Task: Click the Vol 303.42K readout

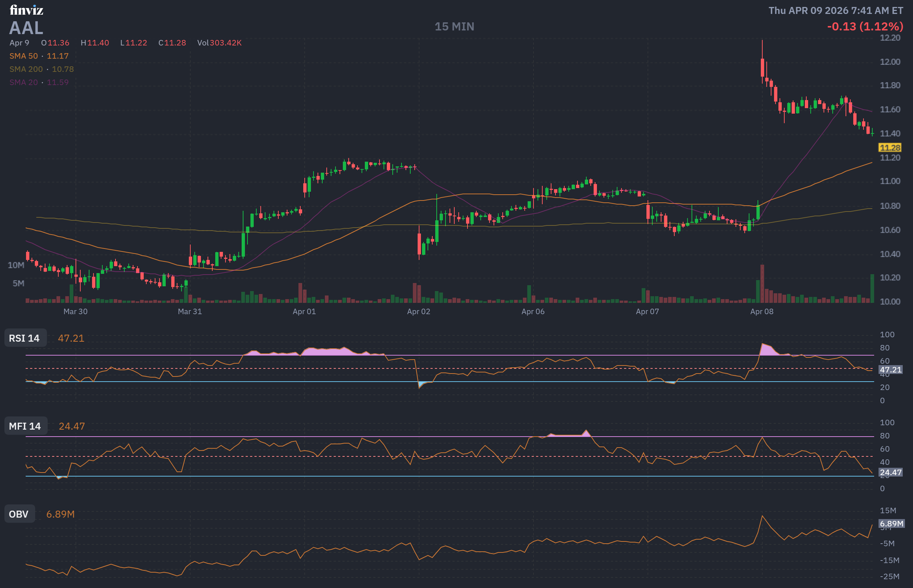Action: coord(219,43)
